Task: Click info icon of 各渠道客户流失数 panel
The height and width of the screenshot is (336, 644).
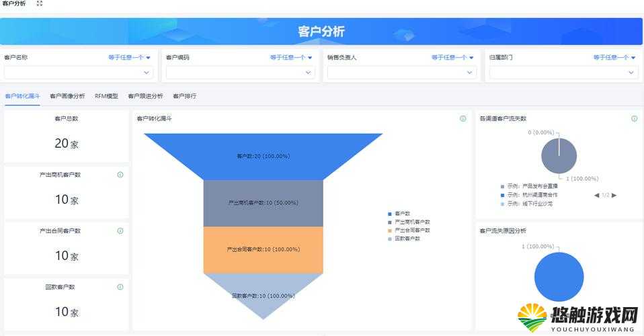Action: click(x=634, y=118)
